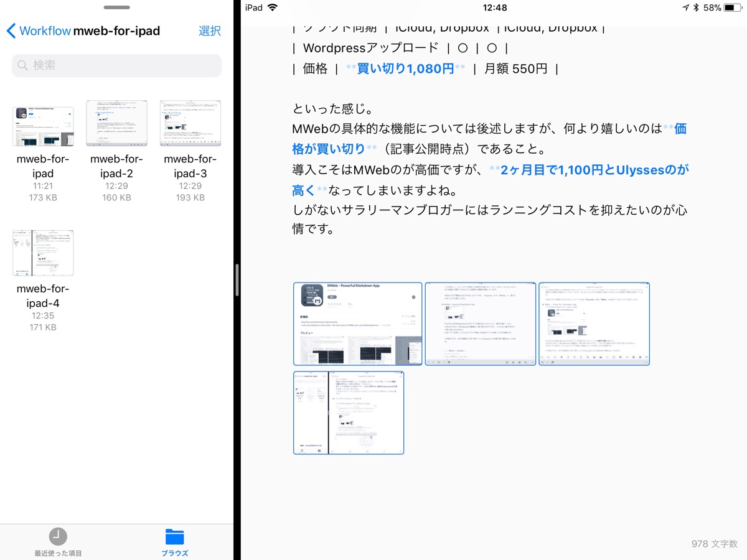747x560 pixels.
Task: Tap the location arrow status icon
Action: [685, 7]
